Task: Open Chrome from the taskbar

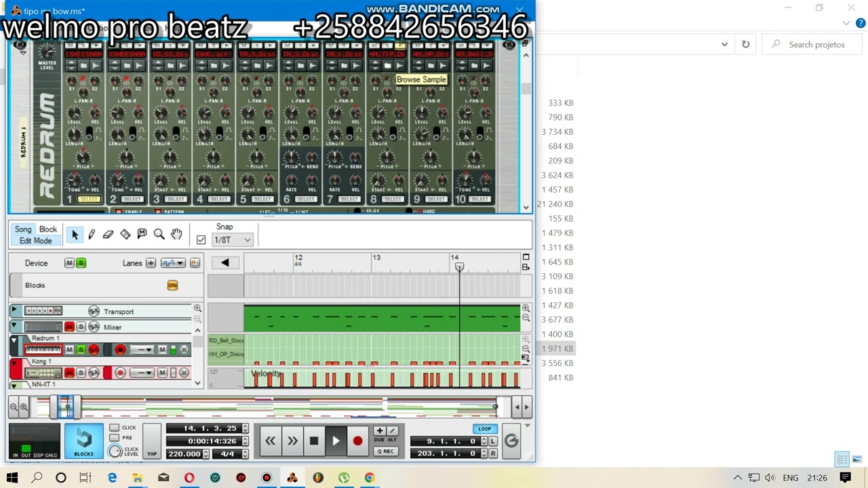Action: point(370,478)
